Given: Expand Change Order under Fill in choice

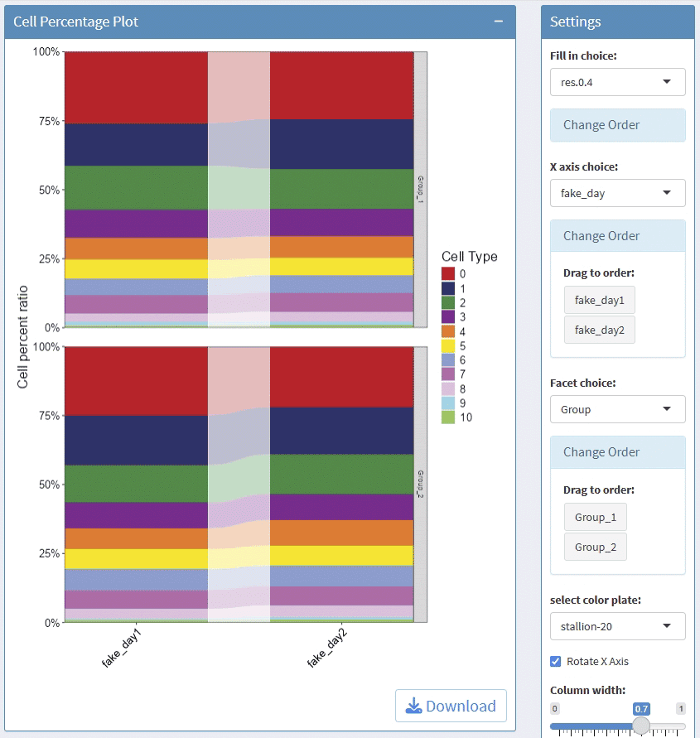Looking at the screenshot, I should pyautogui.click(x=601, y=125).
